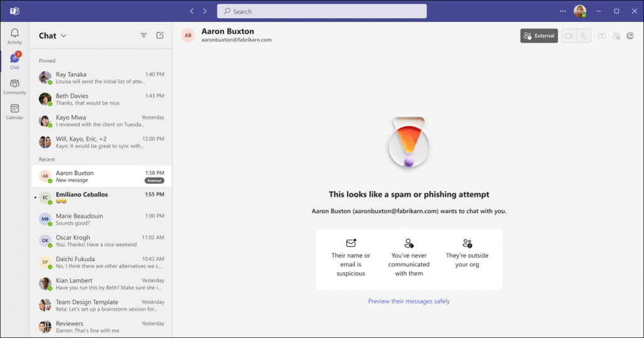Open Kayo Miwa's chat
This screenshot has width=644, height=338.
pyautogui.click(x=101, y=120)
